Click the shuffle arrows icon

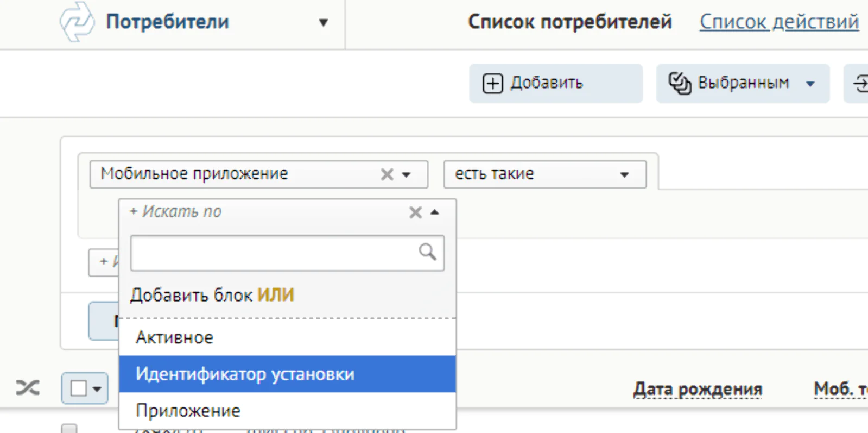pos(28,388)
